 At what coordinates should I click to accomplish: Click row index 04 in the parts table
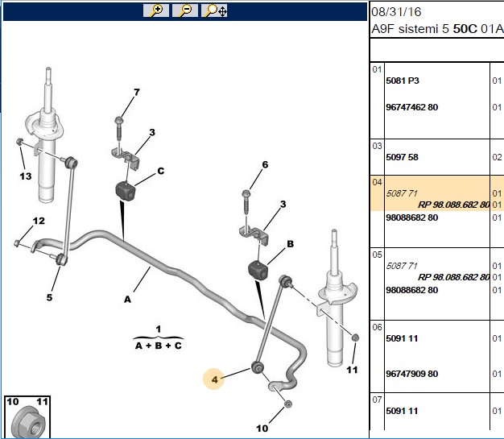[377, 182]
